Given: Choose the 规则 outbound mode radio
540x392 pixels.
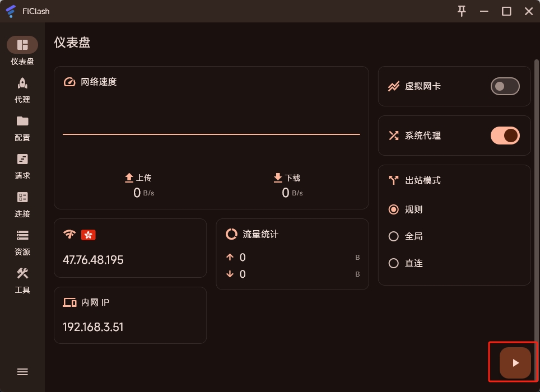Looking at the screenshot, I should (x=394, y=209).
